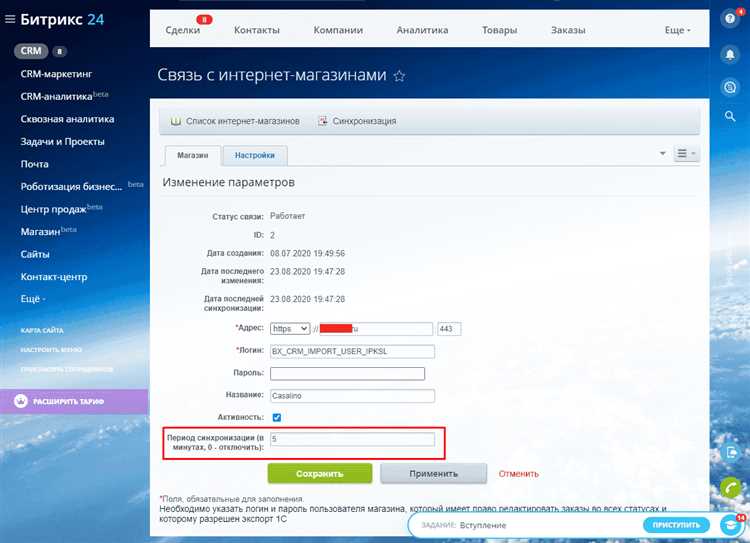This screenshot has height=543, width=750.
Task: Click the graduation cap training icon
Action: pyautogui.click(x=730, y=525)
